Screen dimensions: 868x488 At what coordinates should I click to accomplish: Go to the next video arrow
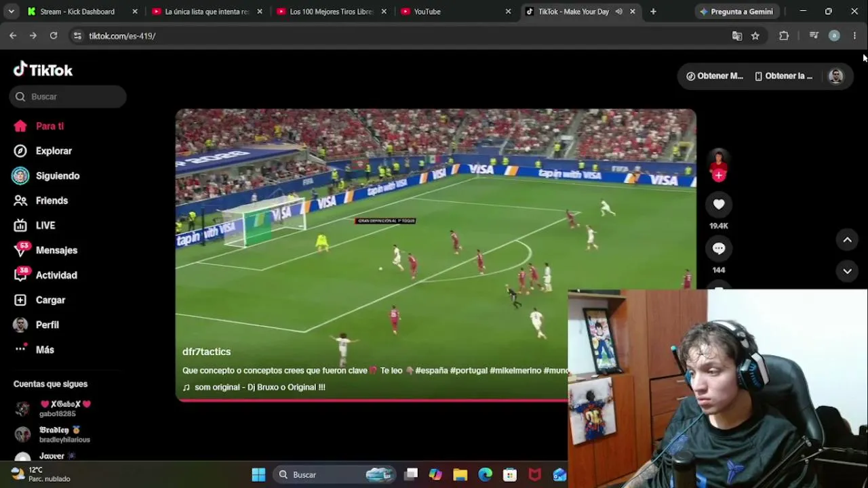click(847, 271)
